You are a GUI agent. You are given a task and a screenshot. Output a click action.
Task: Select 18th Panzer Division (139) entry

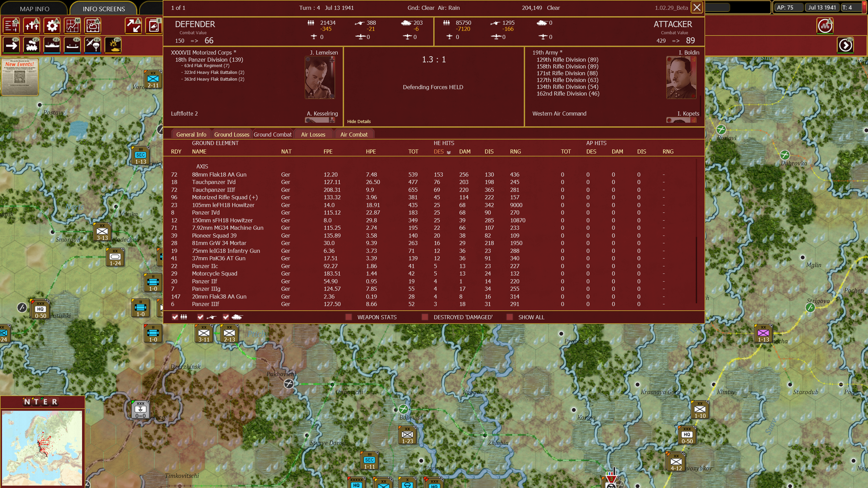point(209,60)
